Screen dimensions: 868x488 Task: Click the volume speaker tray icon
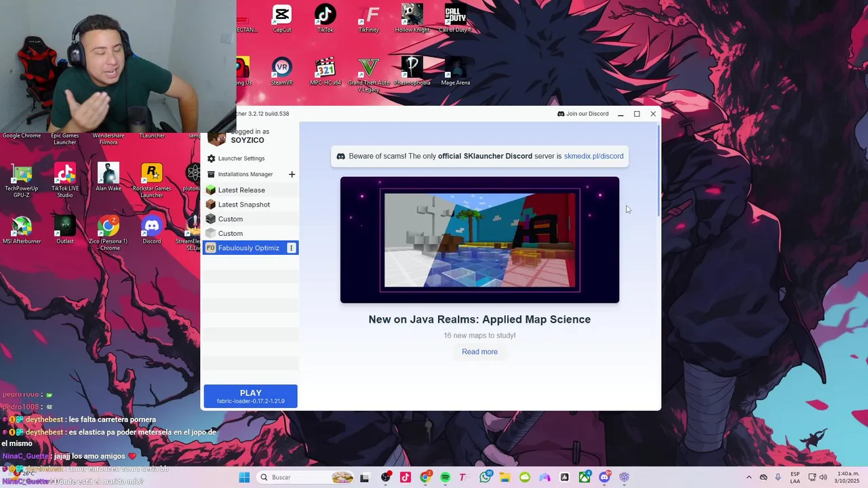coord(824,477)
